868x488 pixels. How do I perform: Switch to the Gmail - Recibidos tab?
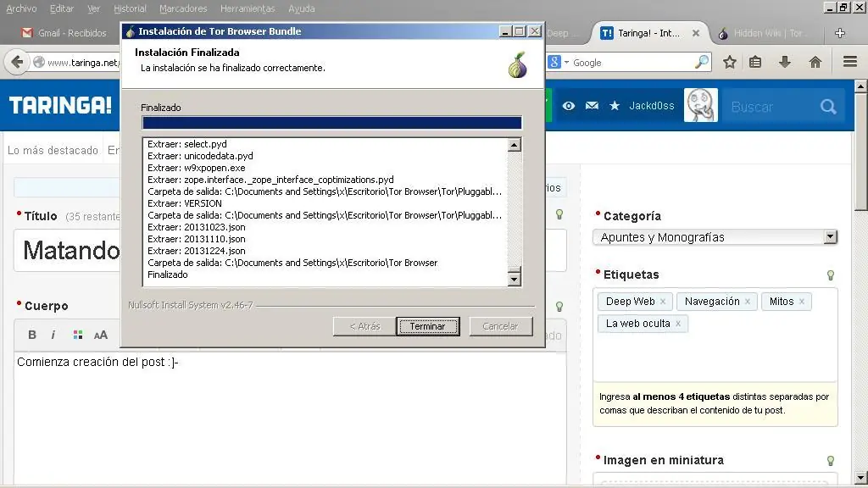point(64,33)
